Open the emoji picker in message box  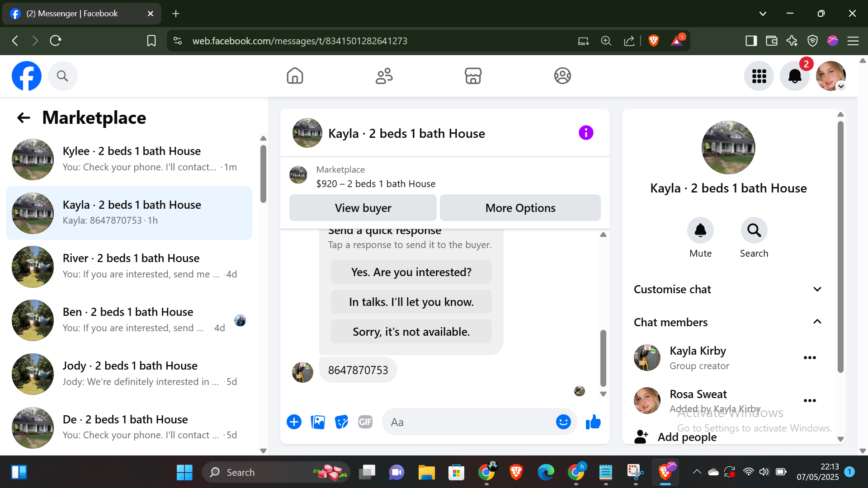click(x=563, y=422)
